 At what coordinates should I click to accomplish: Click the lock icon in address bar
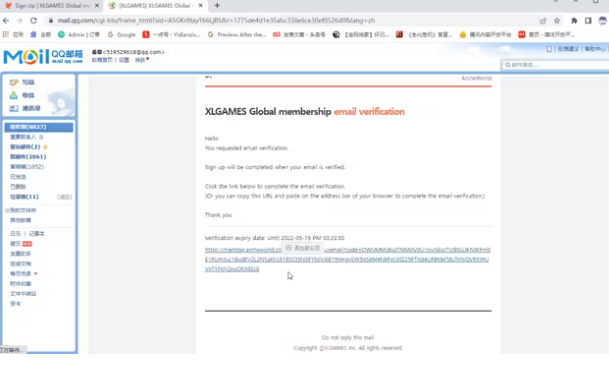tap(50, 21)
